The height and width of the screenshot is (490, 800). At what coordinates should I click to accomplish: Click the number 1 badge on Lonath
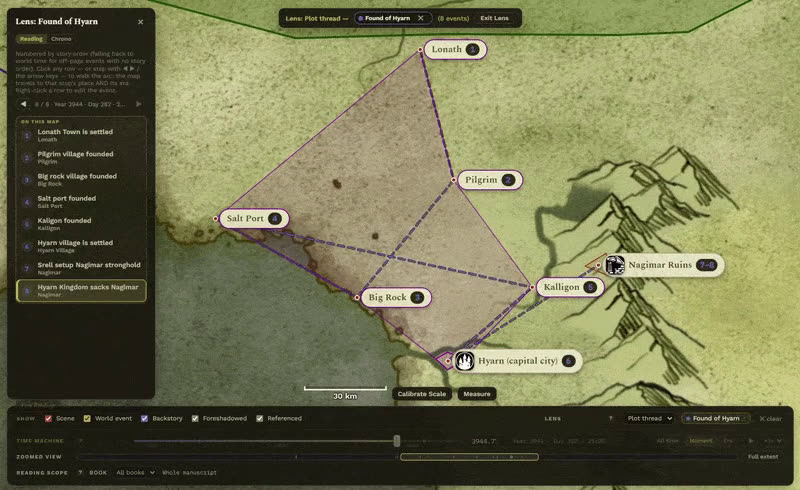pyautogui.click(x=473, y=50)
